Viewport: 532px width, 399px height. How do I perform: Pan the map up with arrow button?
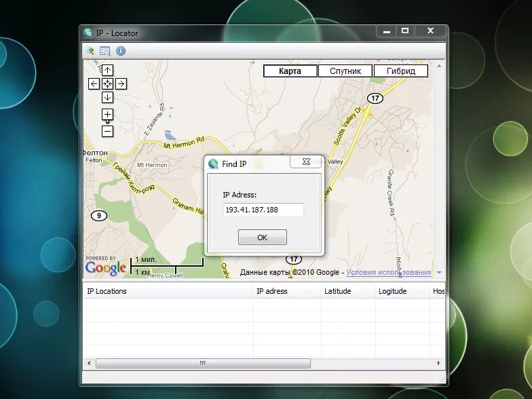click(107, 71)
